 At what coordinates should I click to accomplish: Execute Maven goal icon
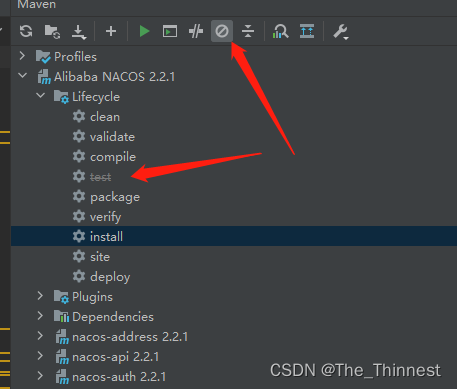(x=170, y=32)
